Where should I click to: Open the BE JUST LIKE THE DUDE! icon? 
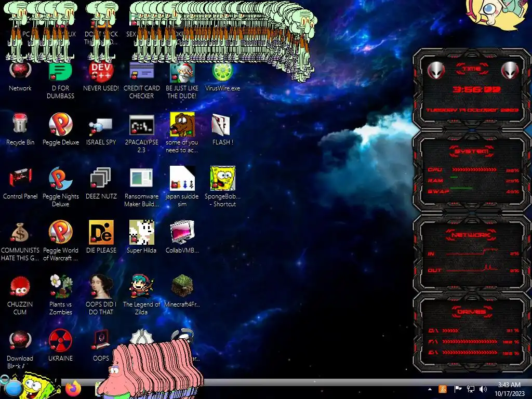[182, 81]
